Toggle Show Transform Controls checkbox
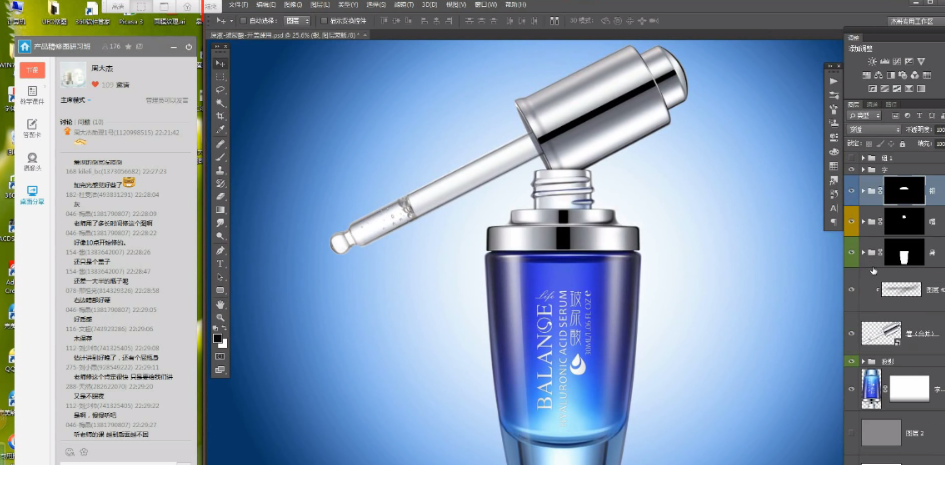 pyautogui.click(x=324, y=21)
